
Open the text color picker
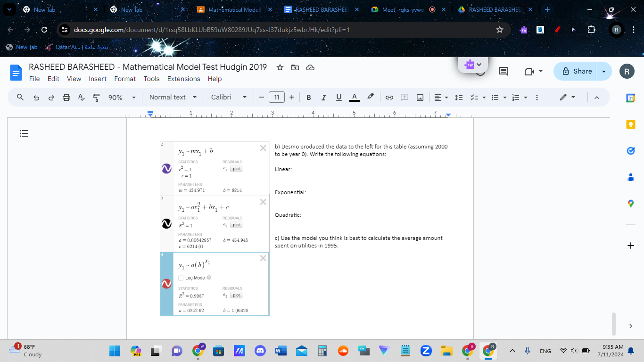click(354, 97)
